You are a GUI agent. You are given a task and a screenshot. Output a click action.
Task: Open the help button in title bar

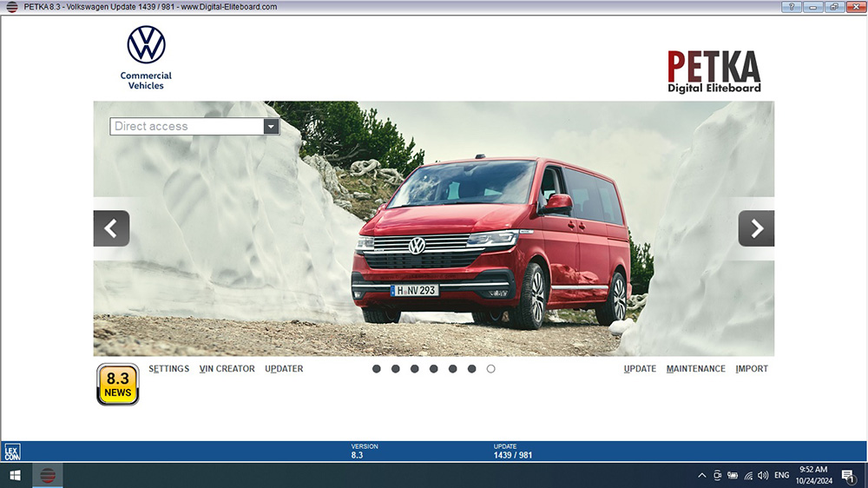(x=792, y=7)
